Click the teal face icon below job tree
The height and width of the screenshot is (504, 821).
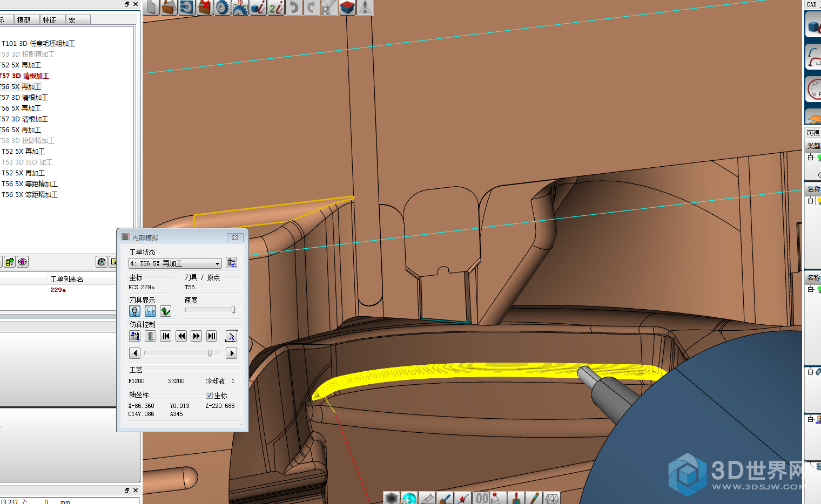click(x=102, y=262)
